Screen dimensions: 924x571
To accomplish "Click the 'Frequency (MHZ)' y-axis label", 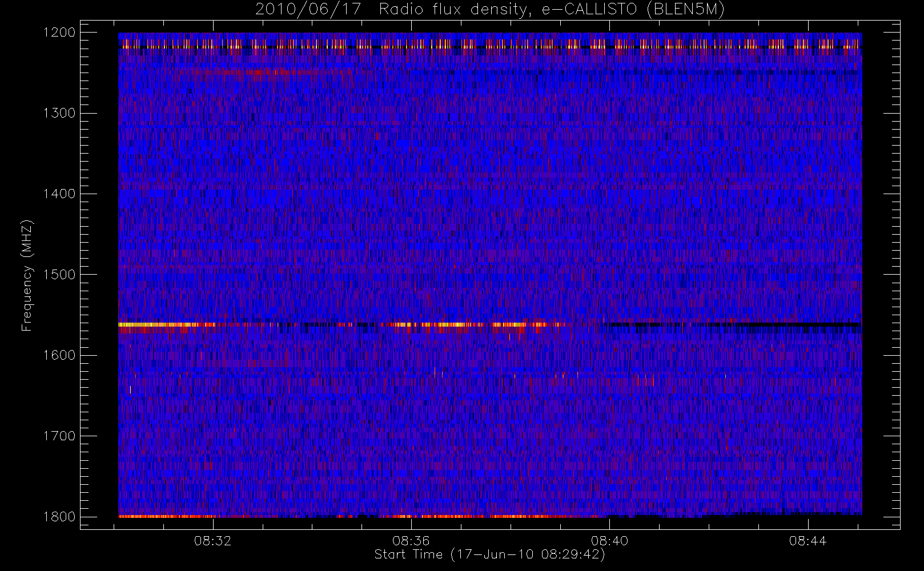I will [x=27, y=275].
